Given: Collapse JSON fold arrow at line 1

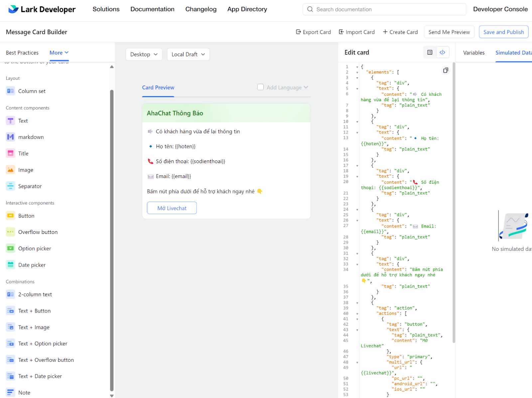Looking at the screenshot, I should pos(357,67).
